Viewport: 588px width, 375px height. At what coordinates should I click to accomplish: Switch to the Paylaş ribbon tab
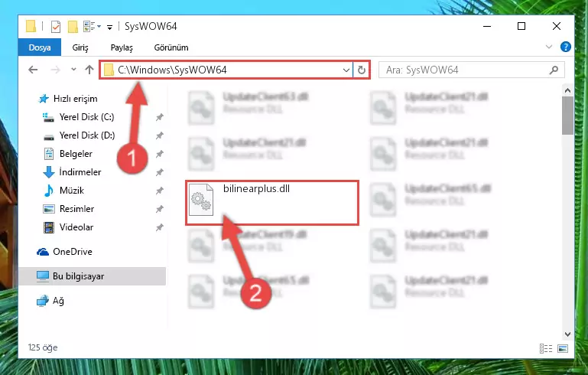click(122, 47)
